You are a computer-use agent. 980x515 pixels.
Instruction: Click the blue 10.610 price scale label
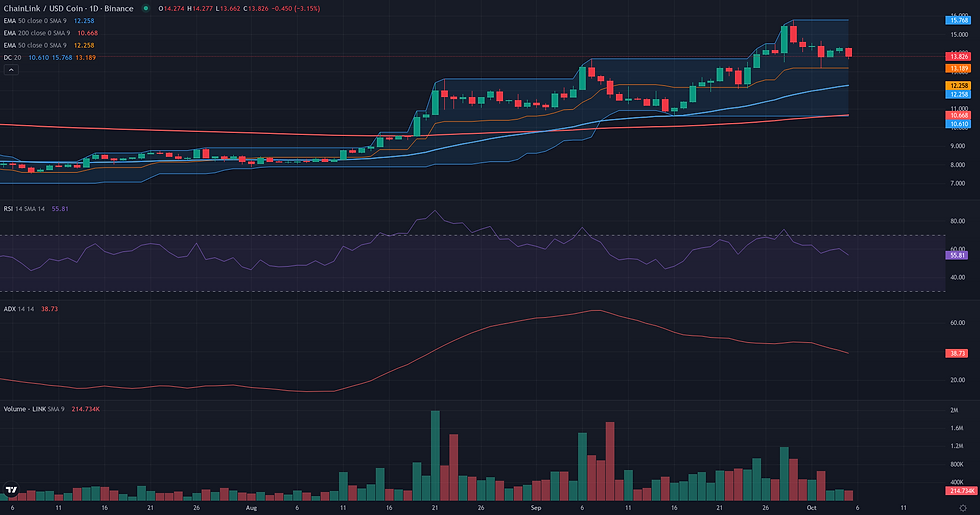[x=959, y=124]
